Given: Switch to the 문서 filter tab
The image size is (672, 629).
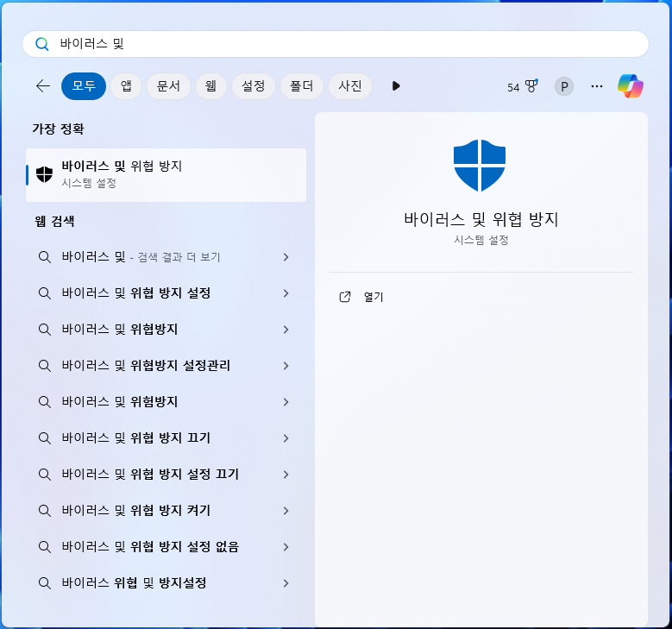Looking at the screenshot, I should coord(168,86).
